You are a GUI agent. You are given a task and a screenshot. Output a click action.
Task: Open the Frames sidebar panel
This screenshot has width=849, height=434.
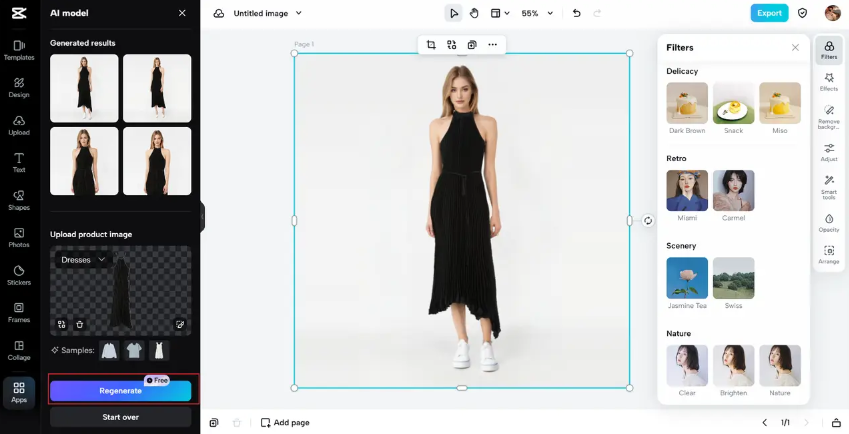coord(19,312)
